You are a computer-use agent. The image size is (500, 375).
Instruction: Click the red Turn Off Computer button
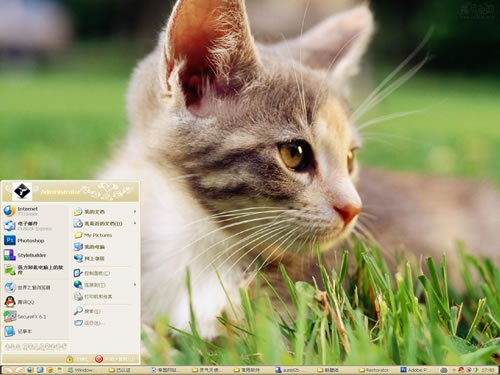pos(112,359)
